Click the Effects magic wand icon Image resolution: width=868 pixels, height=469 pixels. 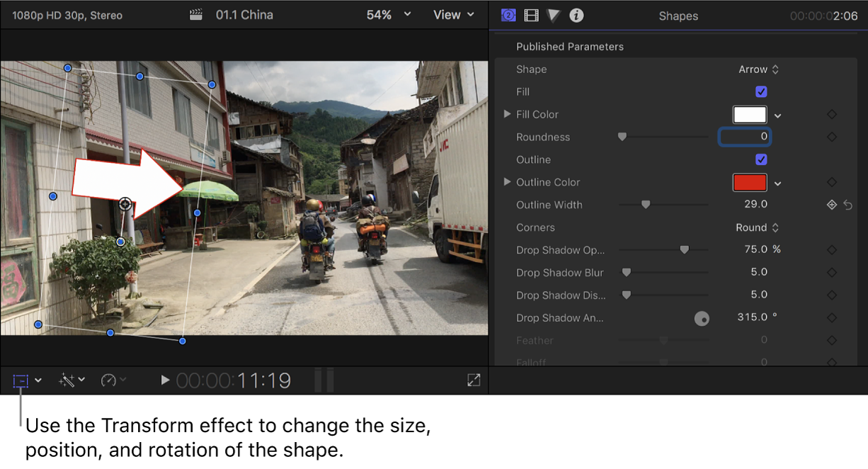click(68, 380)
